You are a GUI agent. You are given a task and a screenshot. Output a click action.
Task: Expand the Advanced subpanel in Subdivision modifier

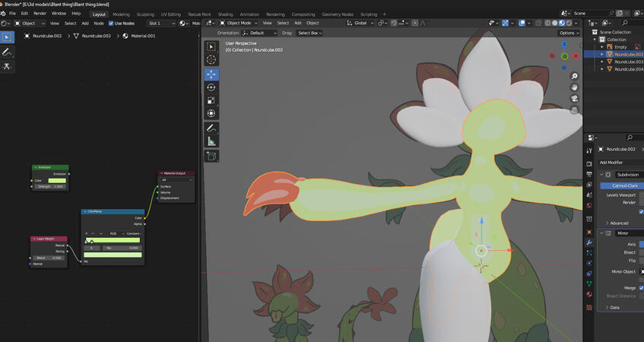617,223
